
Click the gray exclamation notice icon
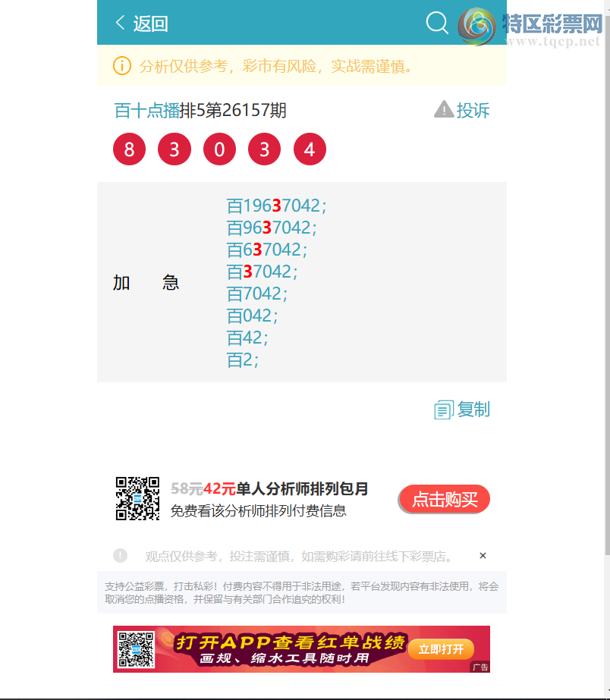pos(120,556)
